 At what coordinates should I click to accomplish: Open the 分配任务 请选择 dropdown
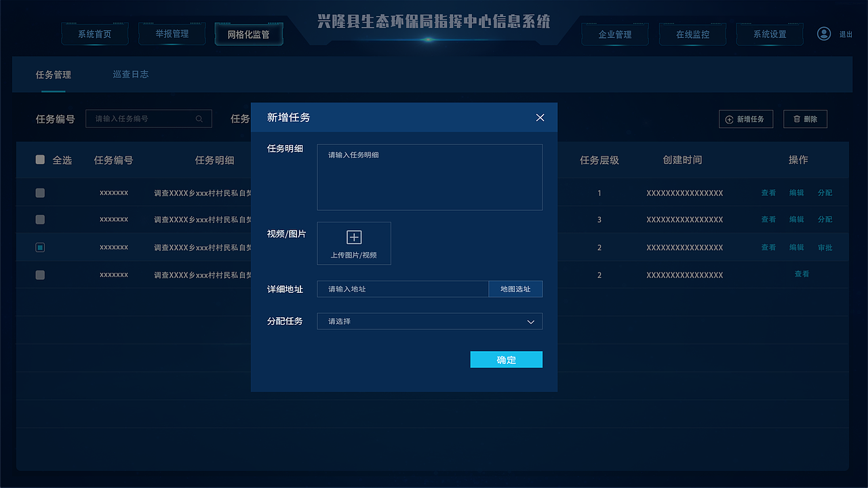tap(429, 321)
